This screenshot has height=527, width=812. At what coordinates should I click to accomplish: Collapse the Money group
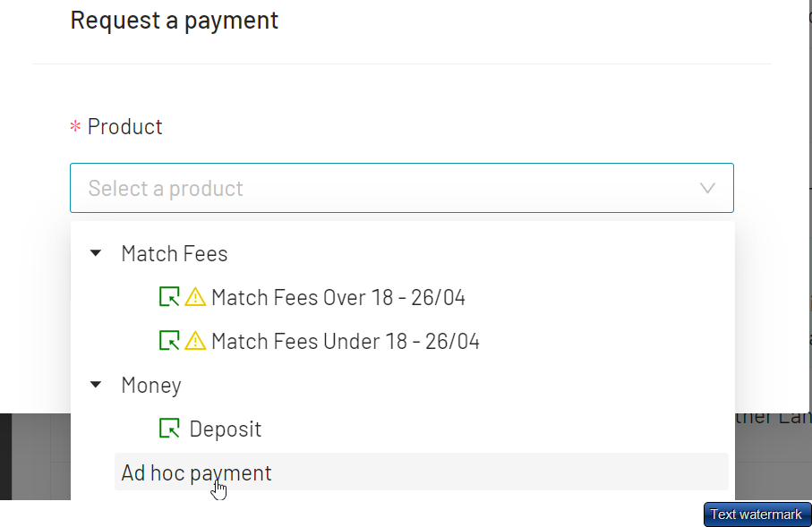[95, 384]
